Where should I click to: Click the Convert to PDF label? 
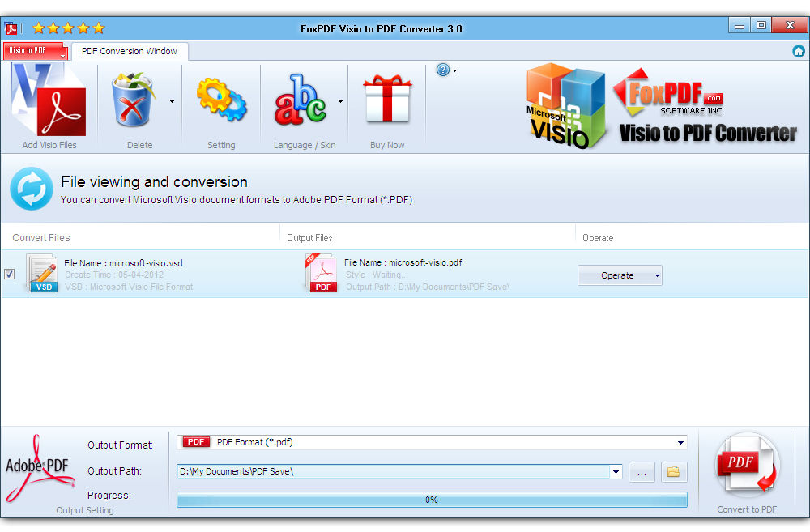747,509
